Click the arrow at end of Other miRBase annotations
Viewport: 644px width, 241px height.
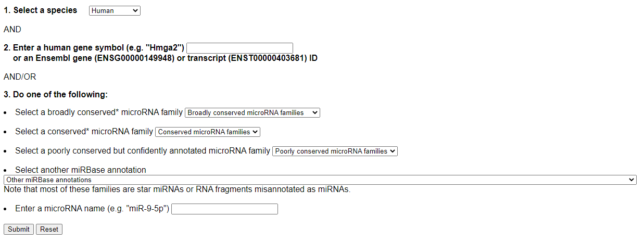(632, 180)
